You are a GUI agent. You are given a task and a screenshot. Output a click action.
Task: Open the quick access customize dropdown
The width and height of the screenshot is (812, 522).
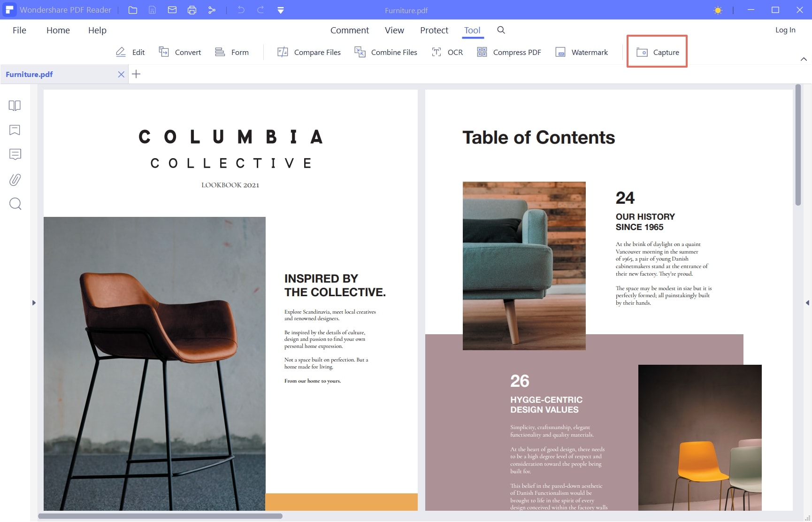point(281,10)
